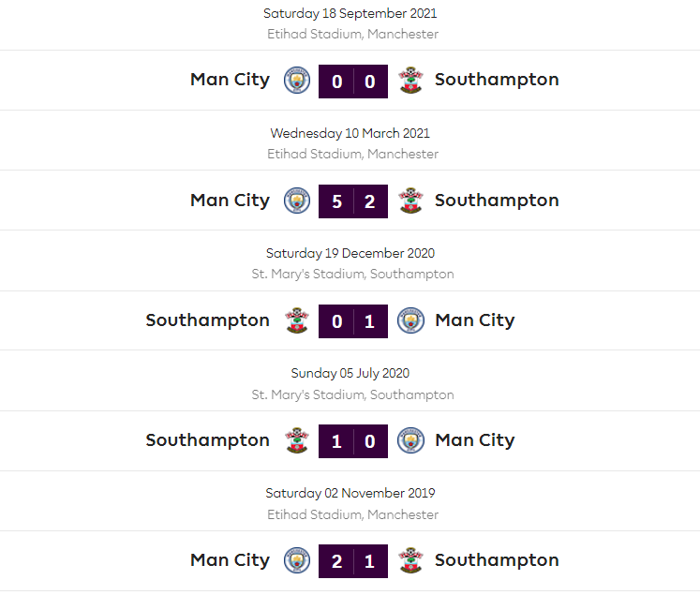700x595 pixels.
Task: Click Southampton crest in 19 December 2020 match
Action: click(x=297, y=320)
